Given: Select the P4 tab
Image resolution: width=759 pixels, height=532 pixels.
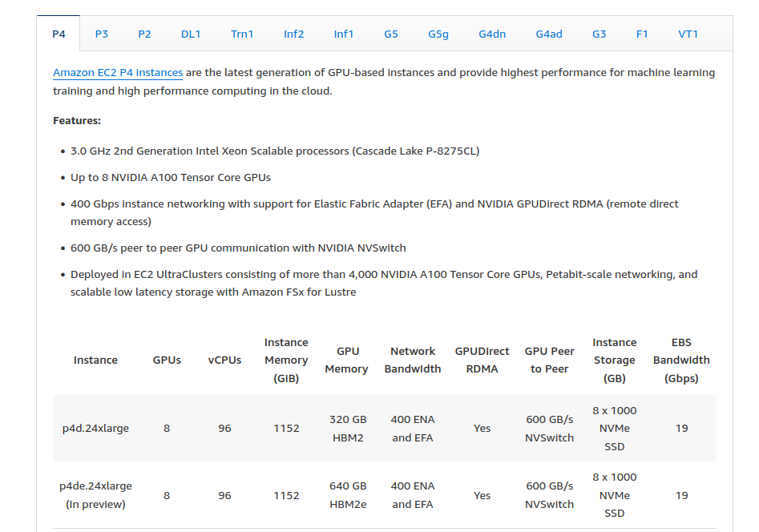Looking at the screenshot, I should (x=59, y=34).
